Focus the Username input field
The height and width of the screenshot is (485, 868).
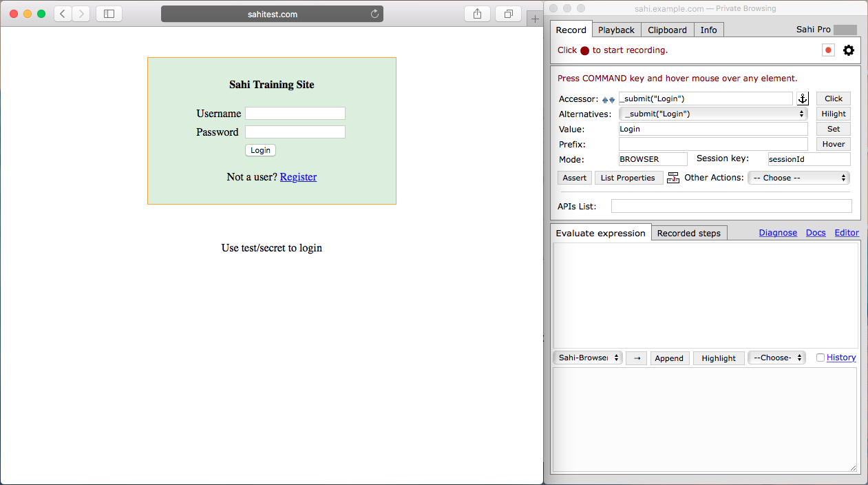295,114
